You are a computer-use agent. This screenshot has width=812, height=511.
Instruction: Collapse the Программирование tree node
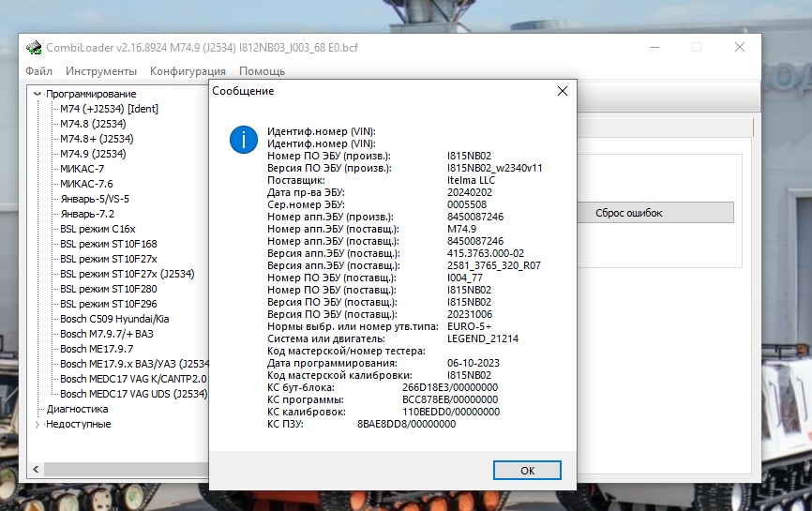click(x=38, y=94)
